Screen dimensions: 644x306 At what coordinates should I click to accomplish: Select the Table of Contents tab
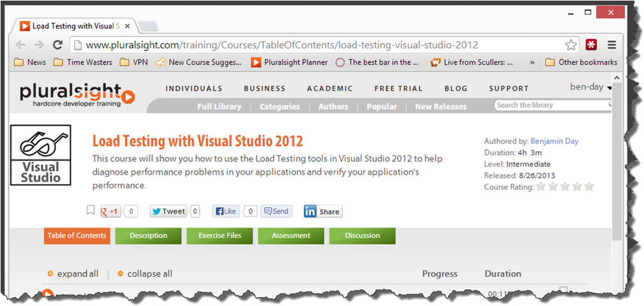click(x=77, y=236)
